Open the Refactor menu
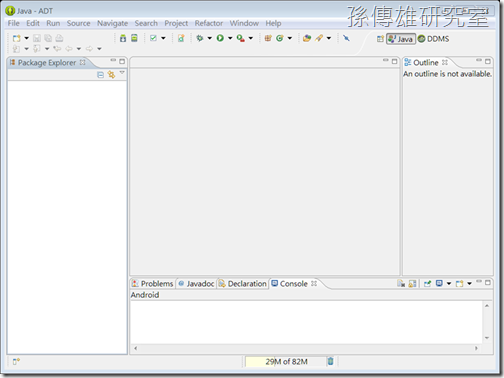The height and width of the screenshot is (378, 504). 209,23
